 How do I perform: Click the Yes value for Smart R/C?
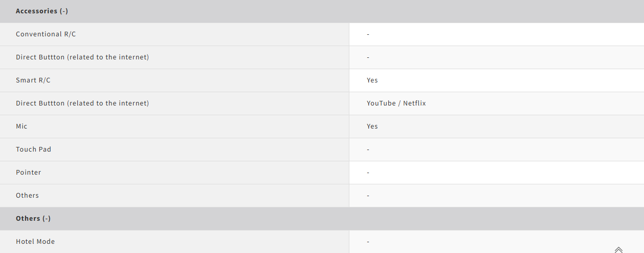click(x=372, y=80)
